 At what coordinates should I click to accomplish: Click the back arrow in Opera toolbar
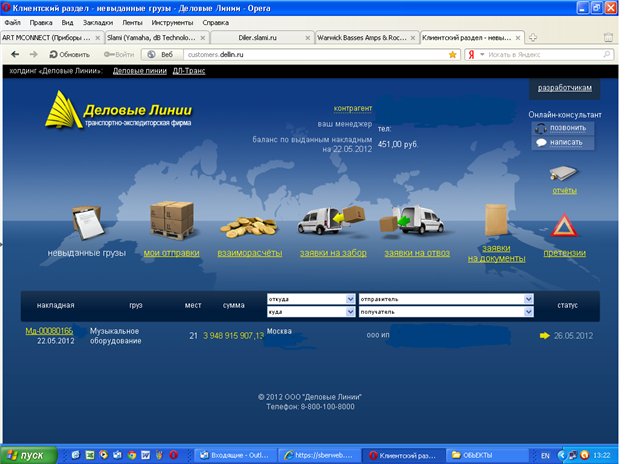tap(15, 54)
